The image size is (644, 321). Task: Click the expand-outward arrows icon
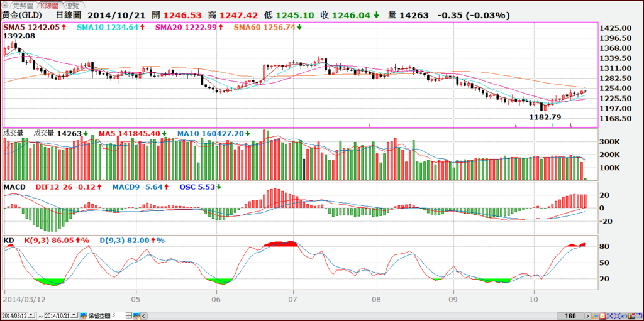617,316
